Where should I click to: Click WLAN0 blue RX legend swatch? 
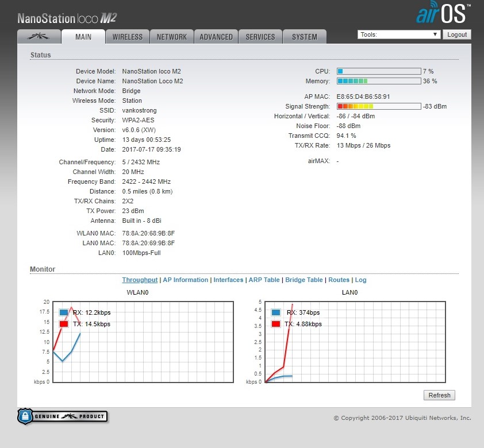click(64, 312)
